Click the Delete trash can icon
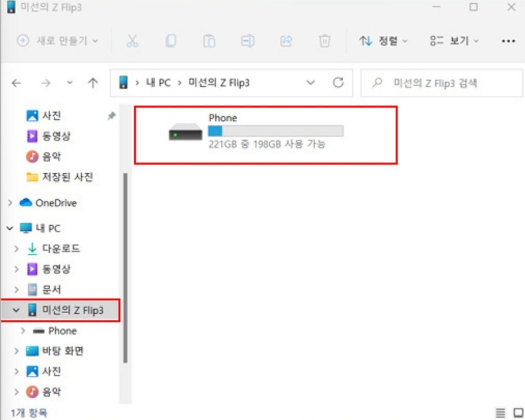 [324, 41]
